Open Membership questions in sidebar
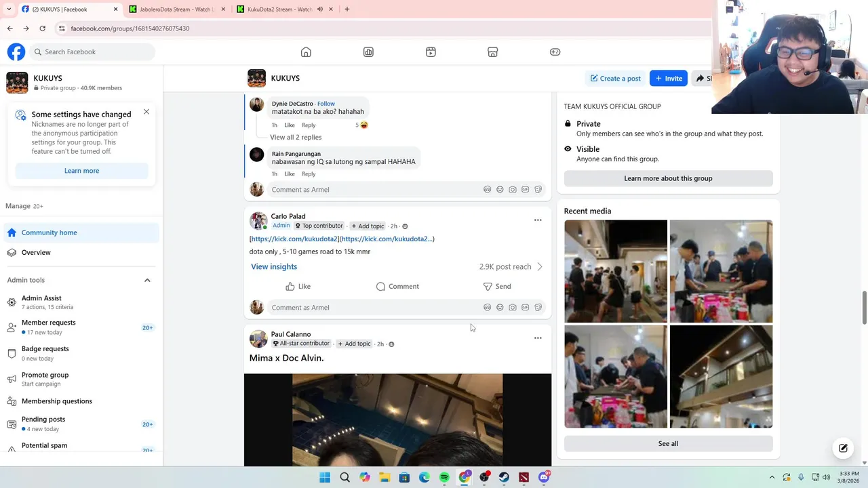This screenshot has width=868, height=488. point(81,401)
